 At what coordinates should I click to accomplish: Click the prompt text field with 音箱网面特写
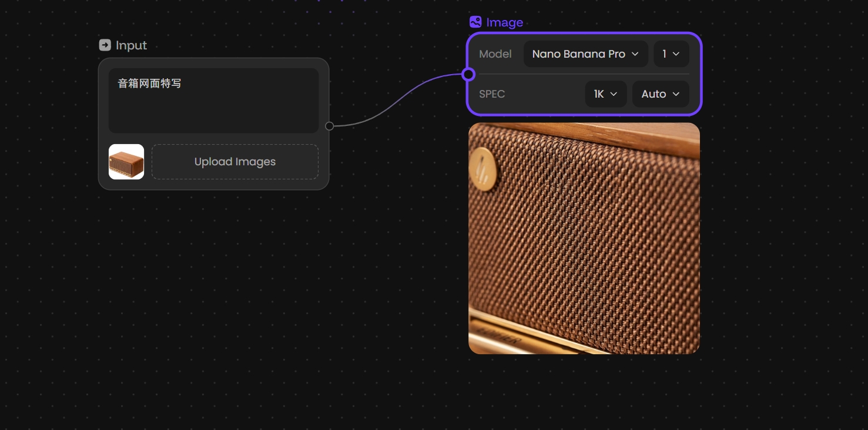pos(213,100)
